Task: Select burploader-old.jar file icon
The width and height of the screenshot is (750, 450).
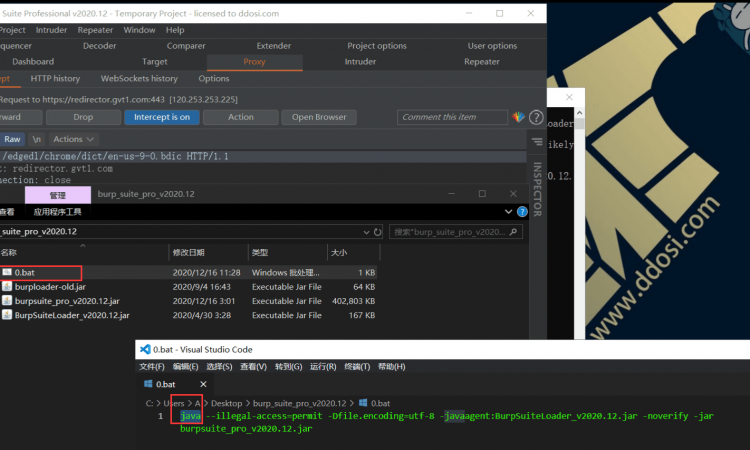Action: (7, 287)
